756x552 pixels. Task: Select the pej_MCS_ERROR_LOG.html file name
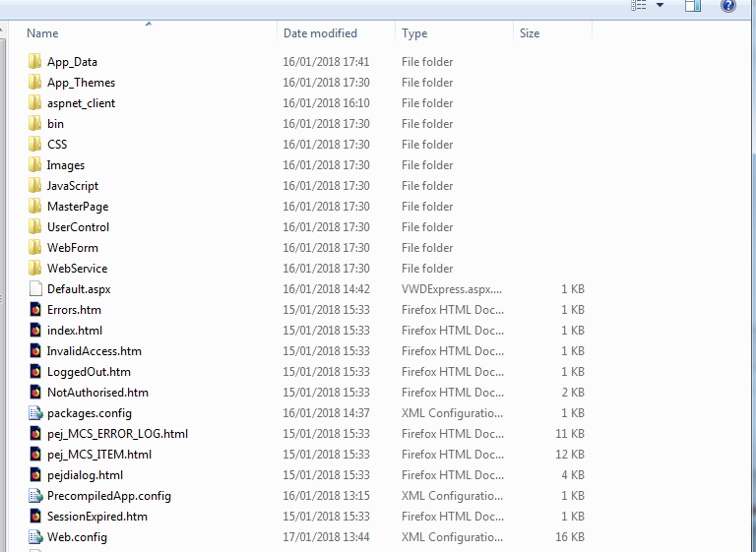(x=117, y=434)
